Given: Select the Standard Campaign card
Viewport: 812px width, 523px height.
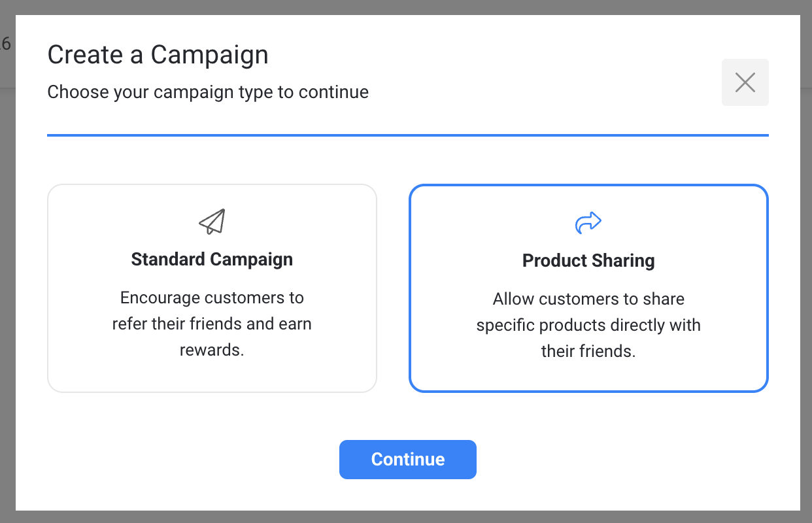Looking at the screenshot, I should 212,288.
